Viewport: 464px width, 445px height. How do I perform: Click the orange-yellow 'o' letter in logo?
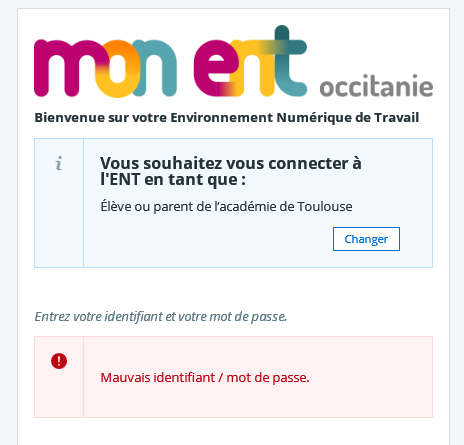coord(117,69)
